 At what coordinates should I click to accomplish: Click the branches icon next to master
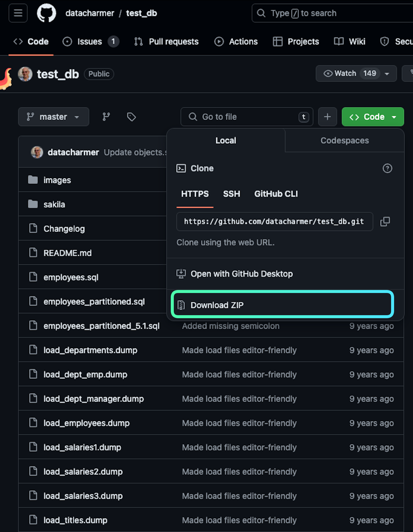106,117
